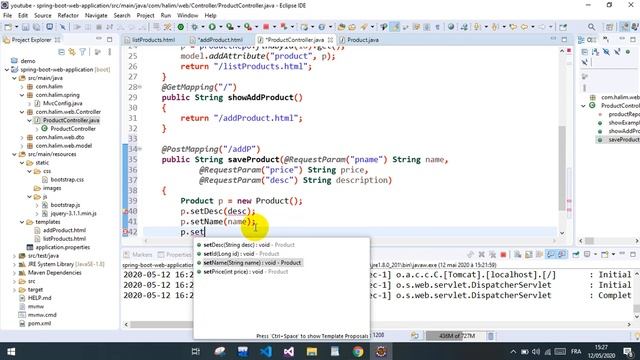640x360 pixels.
Task: Click the Task View icon on the taskbar
Action: (196, 351)
